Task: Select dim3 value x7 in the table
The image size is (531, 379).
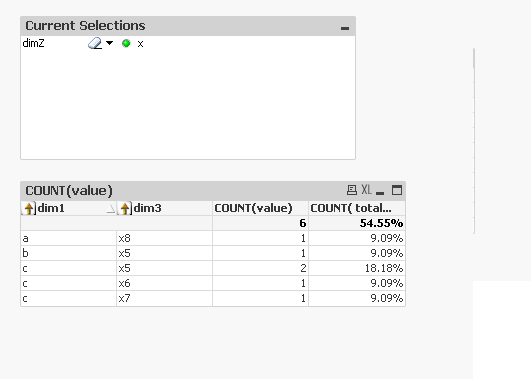Action: [x=165, y=298]
